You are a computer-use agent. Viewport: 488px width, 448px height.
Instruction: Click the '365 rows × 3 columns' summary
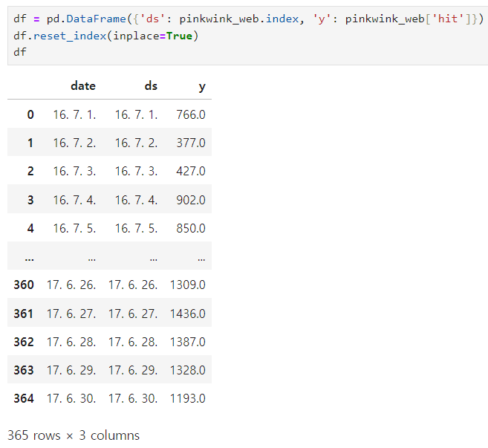(74, 435)
